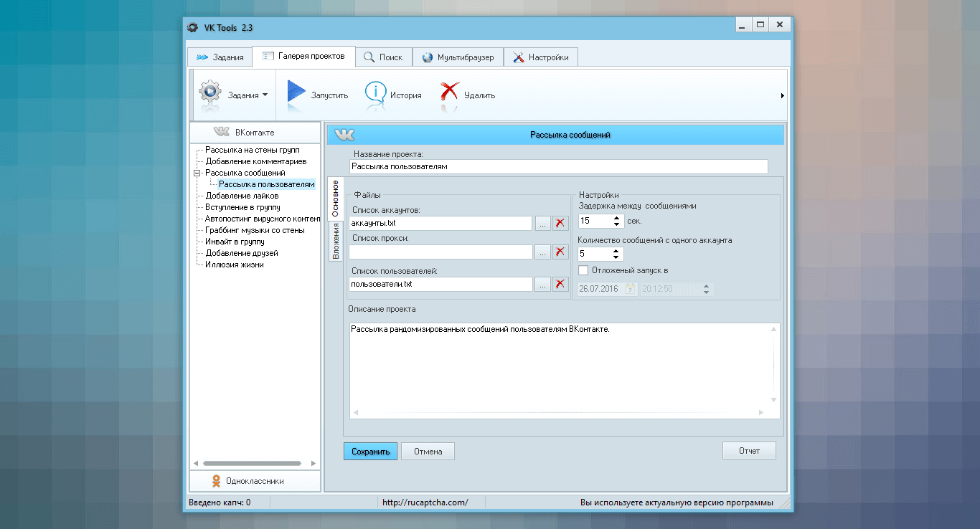Collapse Рассылка сообщений tree node
The image size is (980, 529).
tap(197, 173)
